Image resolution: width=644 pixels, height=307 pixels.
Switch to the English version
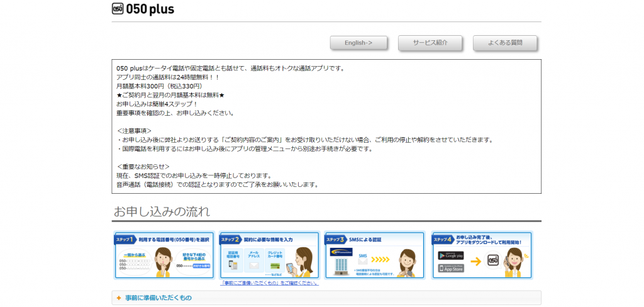click(358, 43)
